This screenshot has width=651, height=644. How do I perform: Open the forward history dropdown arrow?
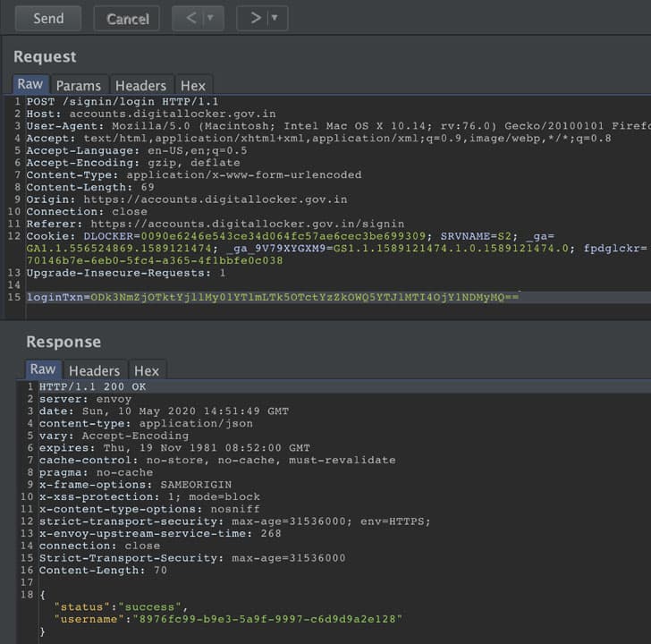click(x=275, y=18)
